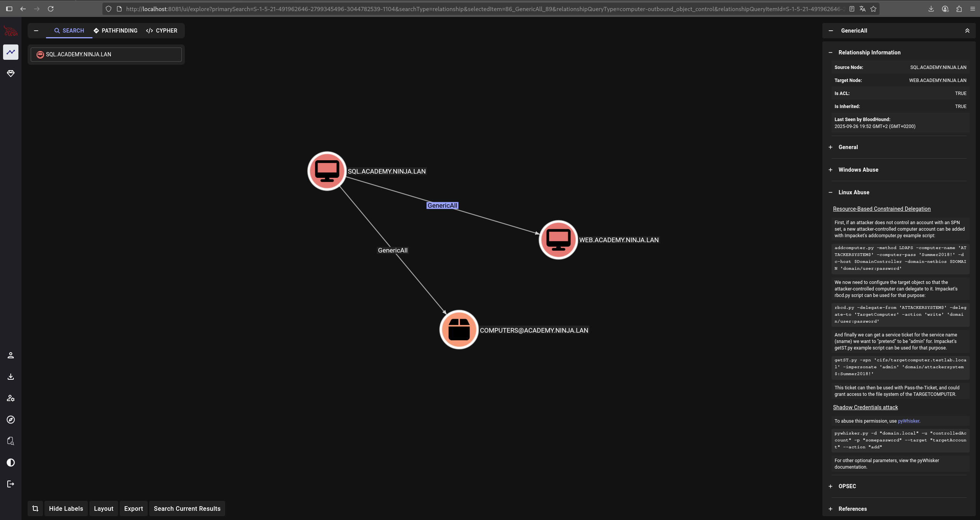Hide graph labels with Hide Labels button
980x520 pixels.
(x=66, y=509)
